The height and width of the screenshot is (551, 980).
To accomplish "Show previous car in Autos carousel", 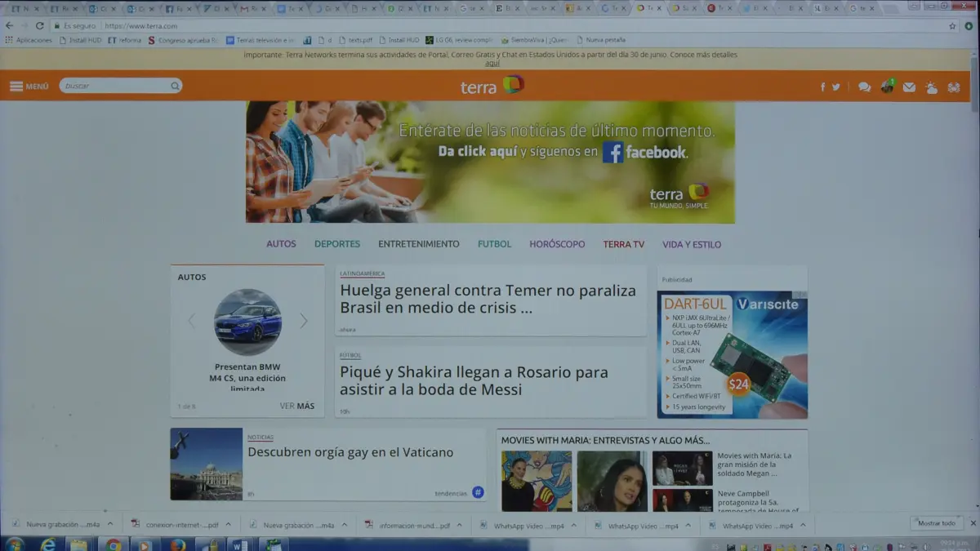I will point(191,322).
